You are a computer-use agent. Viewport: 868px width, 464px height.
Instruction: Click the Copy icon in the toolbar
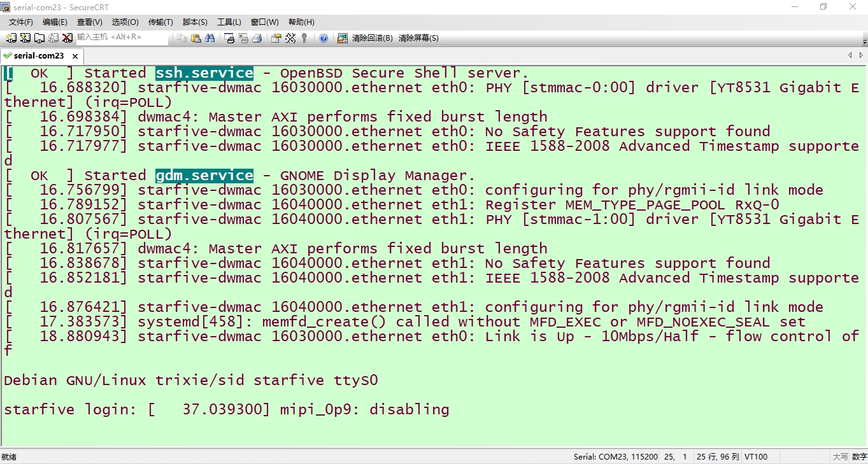pos(182,38)
